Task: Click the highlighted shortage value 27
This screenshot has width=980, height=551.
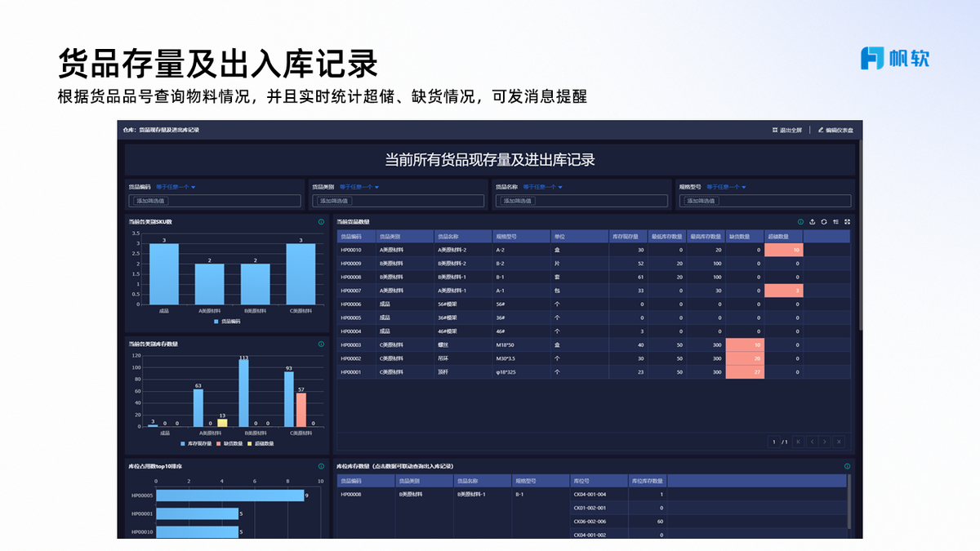Action: 745,372
